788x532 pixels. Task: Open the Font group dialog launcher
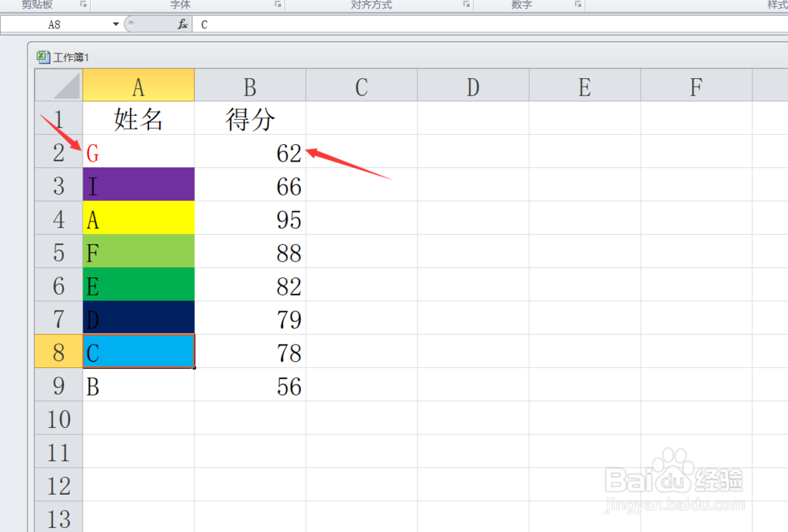(x=278, y=4)
